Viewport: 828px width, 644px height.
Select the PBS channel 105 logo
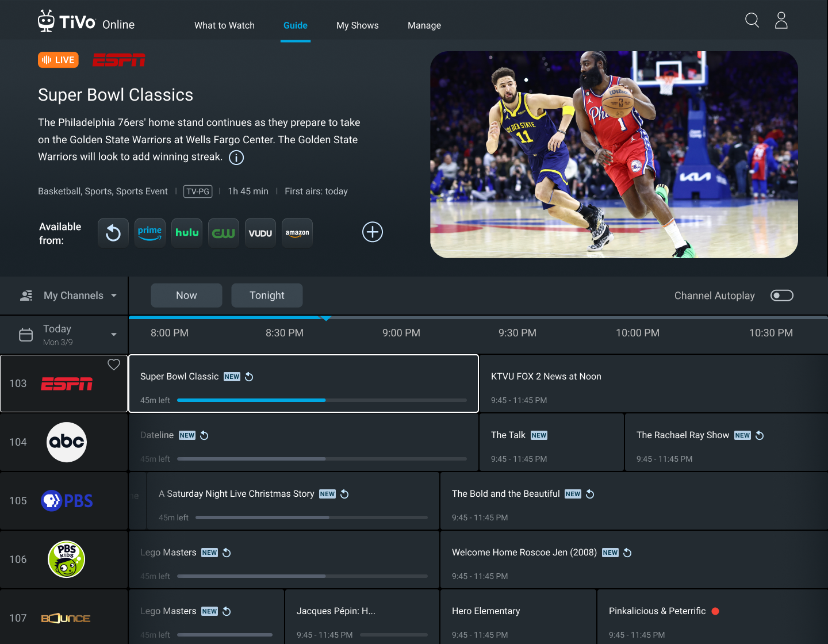point(67,501)
